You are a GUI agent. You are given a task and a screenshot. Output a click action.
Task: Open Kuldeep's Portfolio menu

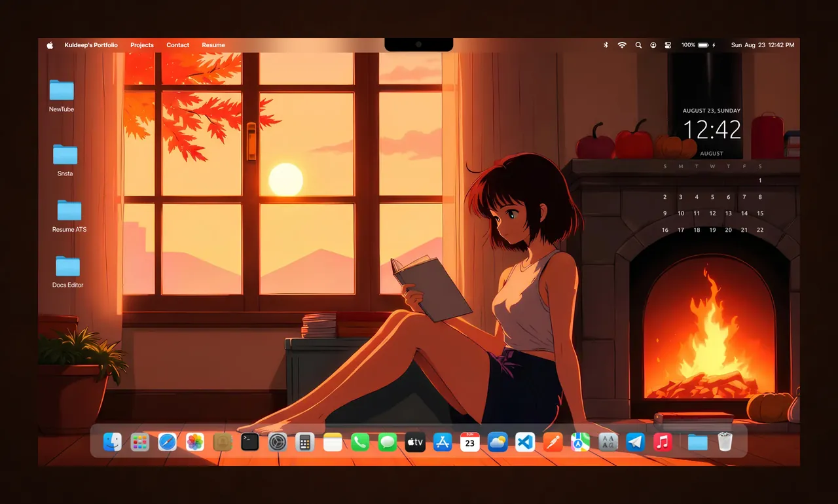91,45
